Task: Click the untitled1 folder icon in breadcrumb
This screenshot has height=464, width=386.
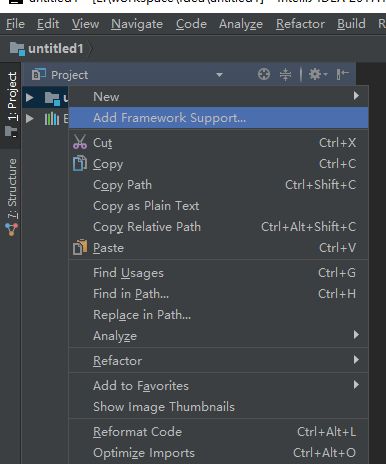Action: [x=17, y=49]
